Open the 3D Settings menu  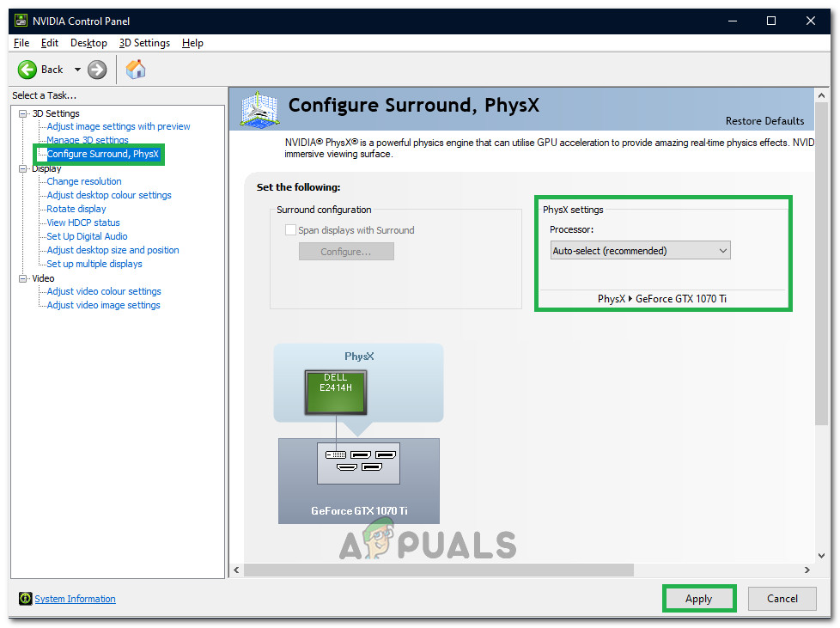point(144,43)
